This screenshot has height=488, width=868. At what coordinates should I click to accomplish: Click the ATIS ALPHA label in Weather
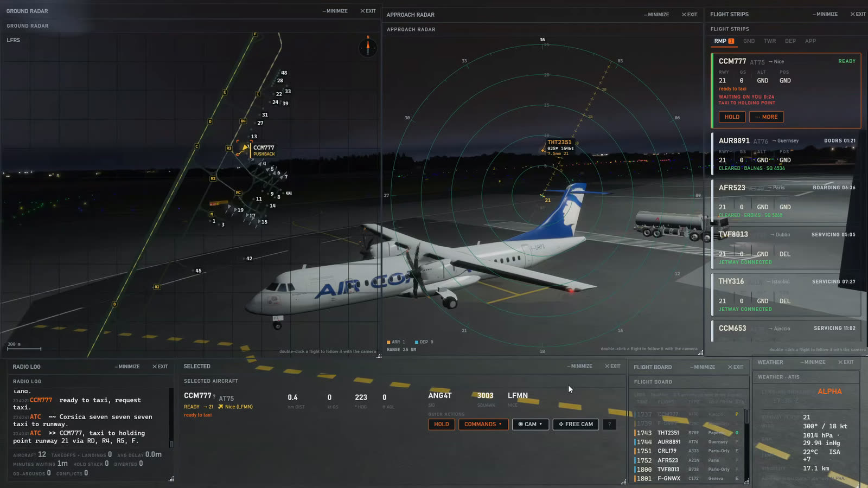click(829, 391)
